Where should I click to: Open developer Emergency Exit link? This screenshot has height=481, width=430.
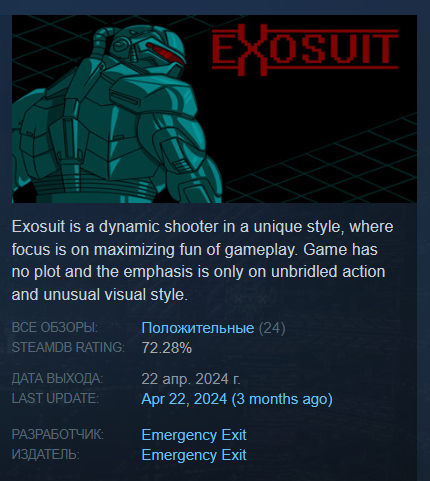point(194,435)
